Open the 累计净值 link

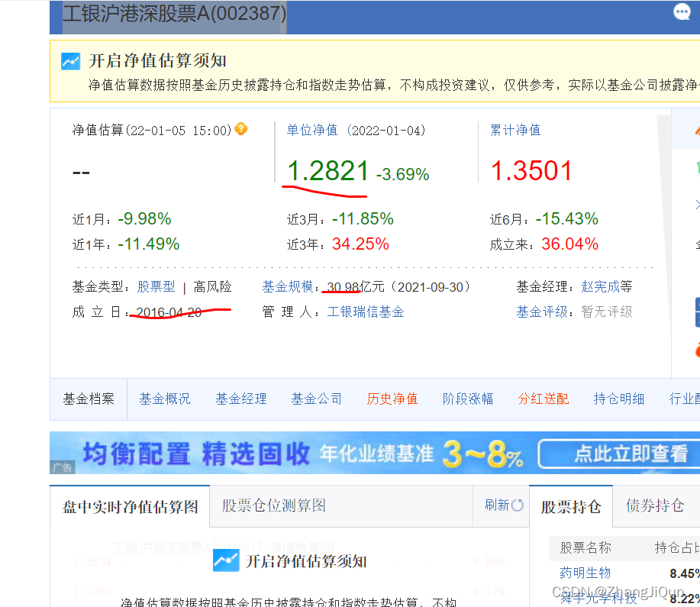[x=515, y=130]
